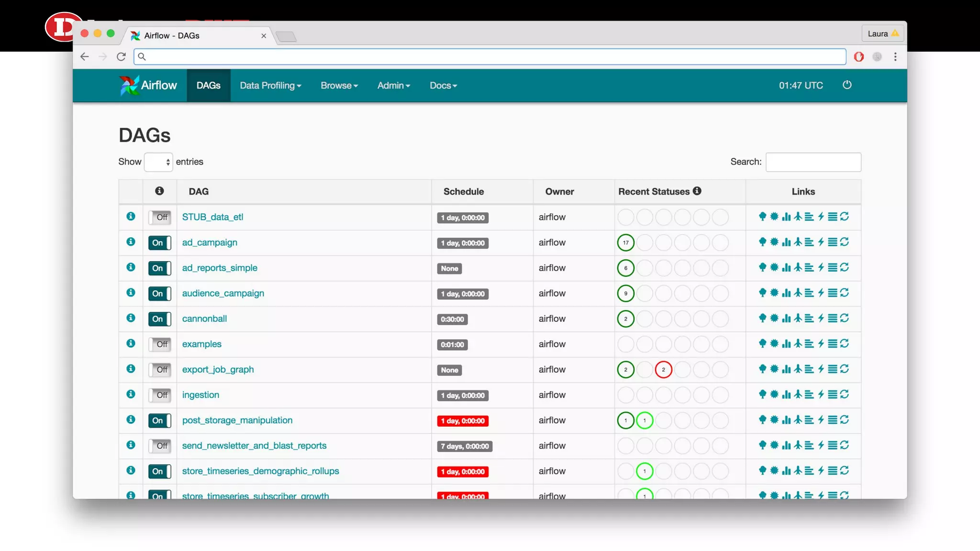Open Gantt chart for audience_campaign

pos(809,293)
